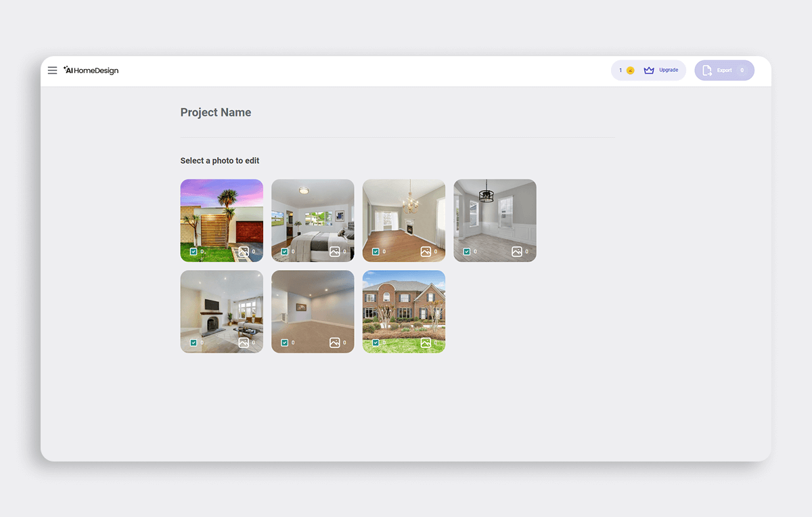This screenshot has height=517, width=812.
Task: Edit the Project Name title
Action: (216, 112)
